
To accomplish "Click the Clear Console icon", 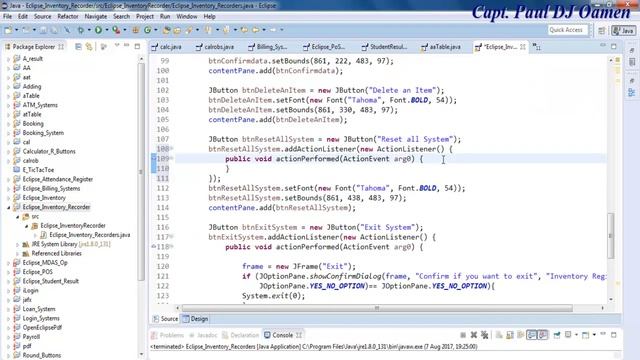I will [499, 335].
